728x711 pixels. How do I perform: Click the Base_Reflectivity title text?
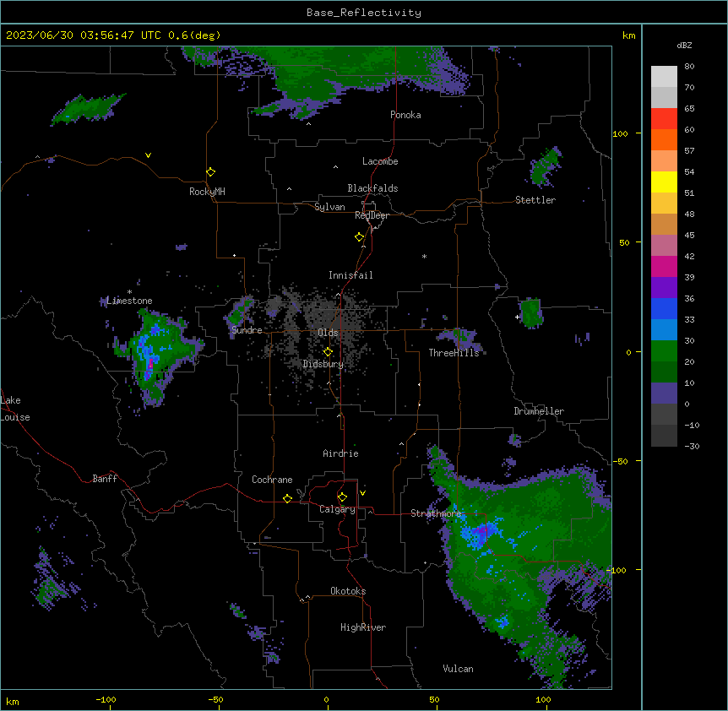[x=364, y=13]
